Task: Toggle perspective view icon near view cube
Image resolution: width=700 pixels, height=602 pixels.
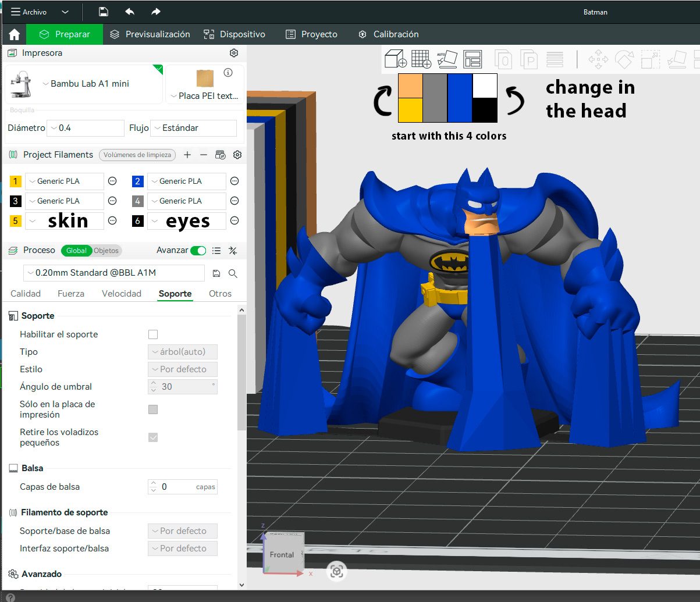Action: [336, 572]
